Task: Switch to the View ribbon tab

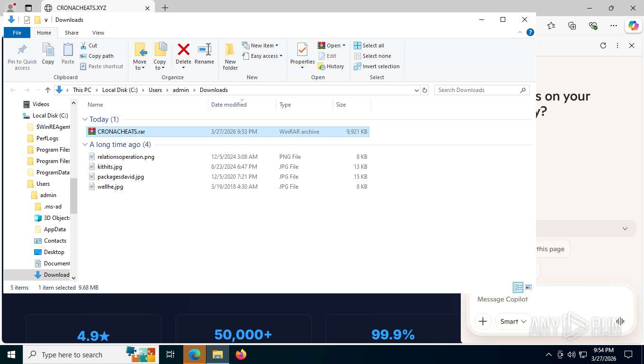Action: (98, 33)
